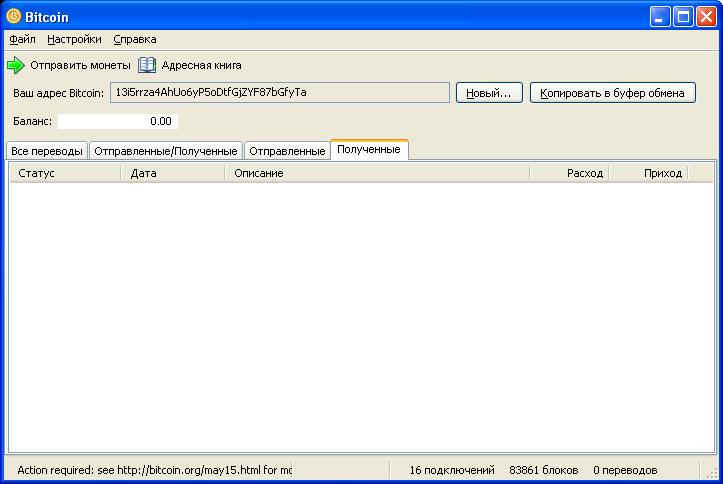
Task: Open the Address book icon
Action: 147,65
